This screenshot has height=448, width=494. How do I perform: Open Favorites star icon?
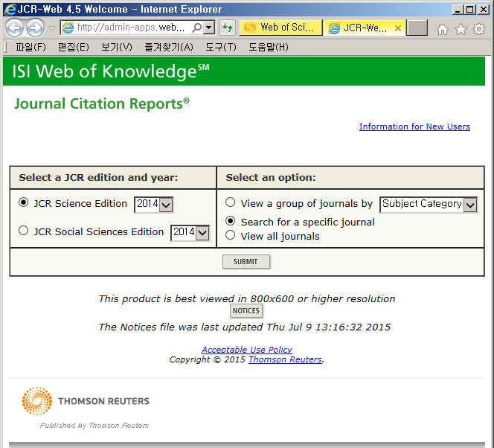(461, 29)
